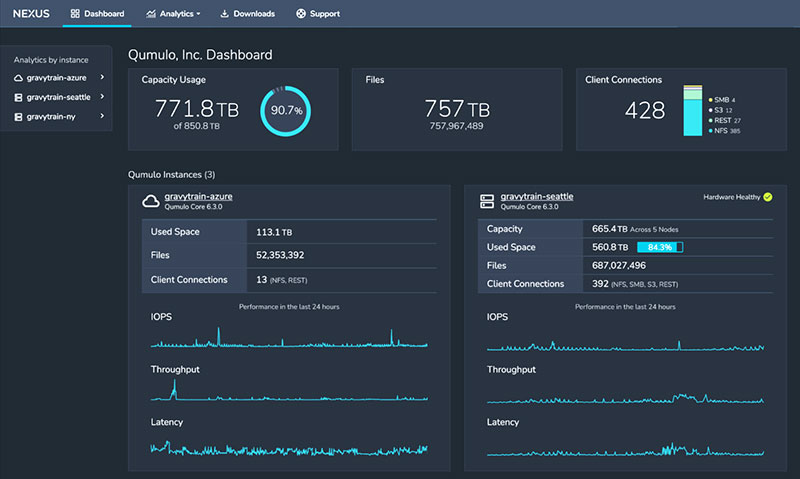The image size is (800, 479).
Task: Click the Hardware Healthy green checkmark
Action: (x=767, y=197)
